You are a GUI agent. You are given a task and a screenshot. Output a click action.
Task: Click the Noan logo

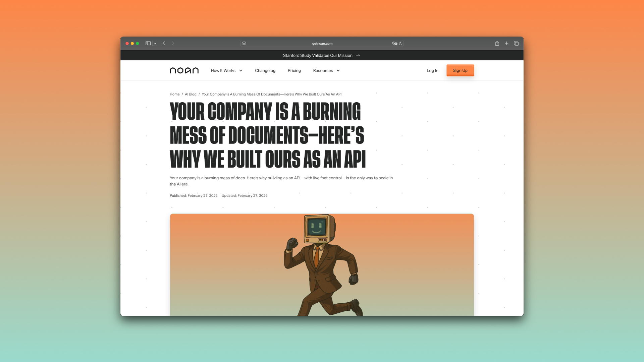[184, 70]
